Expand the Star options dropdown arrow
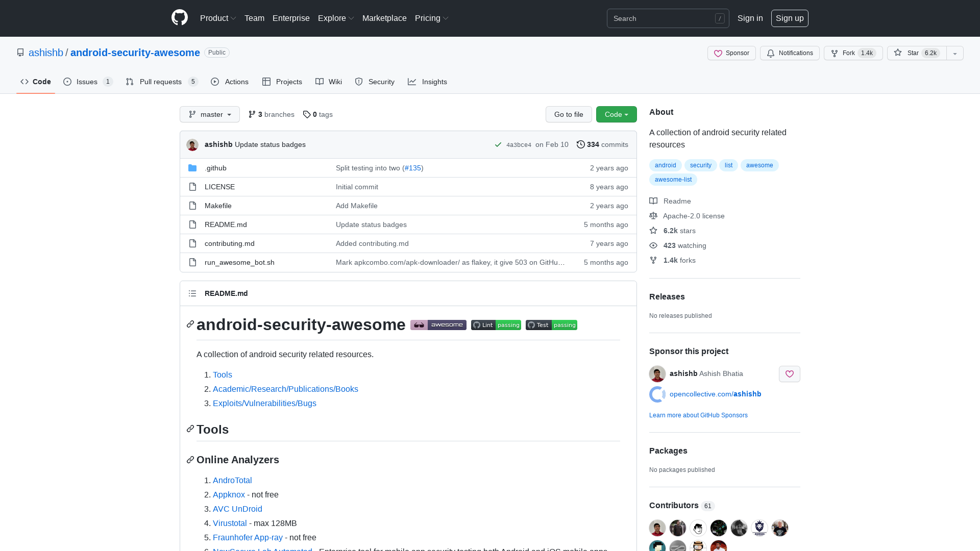The height and width of the screenshot is (551, 980). (x=955, y=53)
